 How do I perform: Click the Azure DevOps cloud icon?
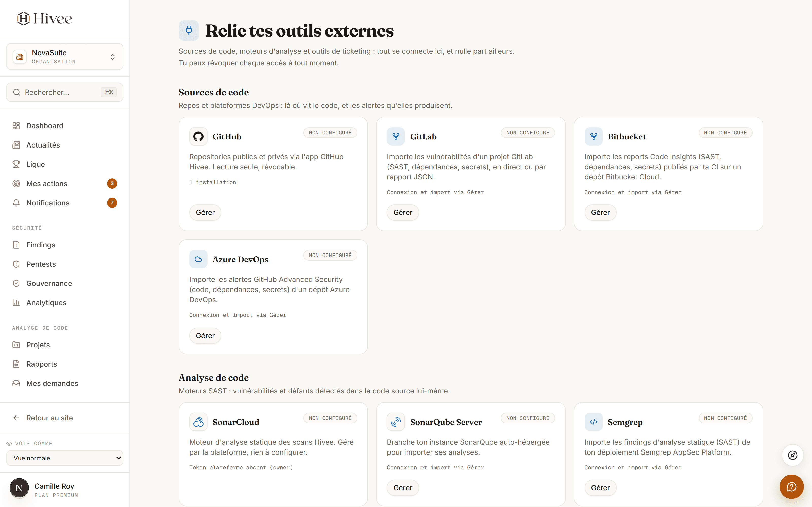pyautogui.click(x=198, y=259)
